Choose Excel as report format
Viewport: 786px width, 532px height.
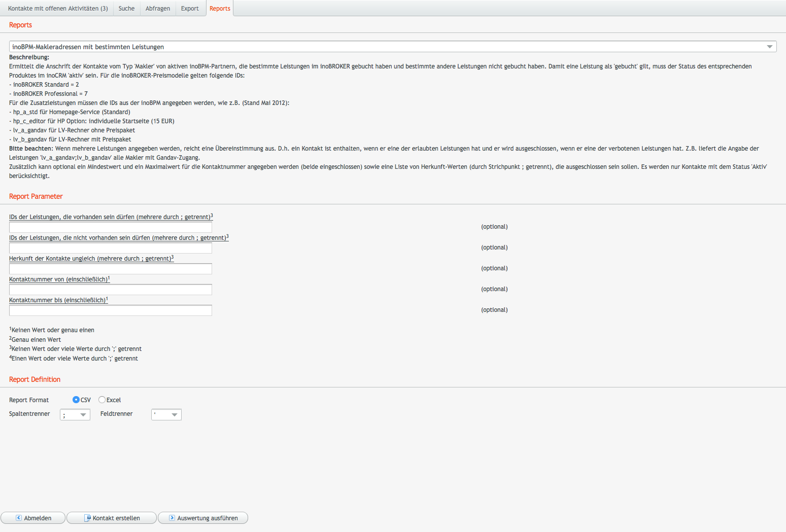102,400
